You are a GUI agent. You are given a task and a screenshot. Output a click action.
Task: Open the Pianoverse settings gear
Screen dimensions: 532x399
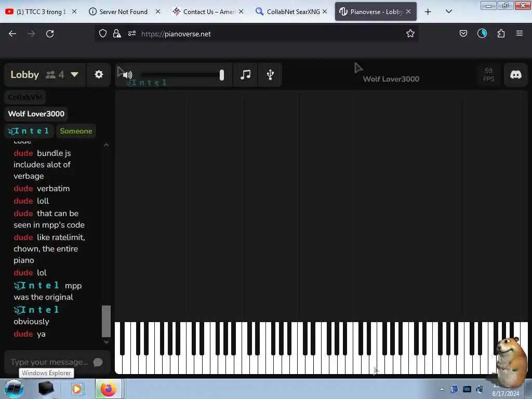pyautogui.click(x=99, y=74)
